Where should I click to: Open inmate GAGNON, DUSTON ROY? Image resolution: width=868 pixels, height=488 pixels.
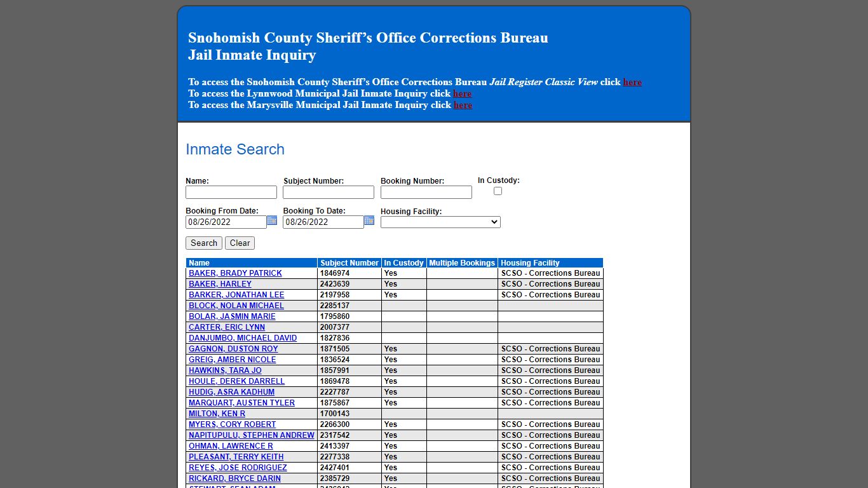pos(233,349)
